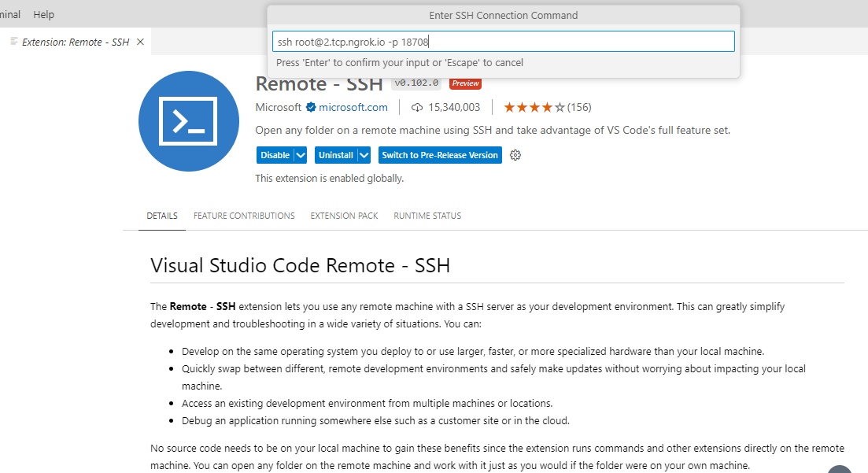Disable the Remote - SSH extension
The height and width of the screenshot is (473, 868).
[275, 155]
